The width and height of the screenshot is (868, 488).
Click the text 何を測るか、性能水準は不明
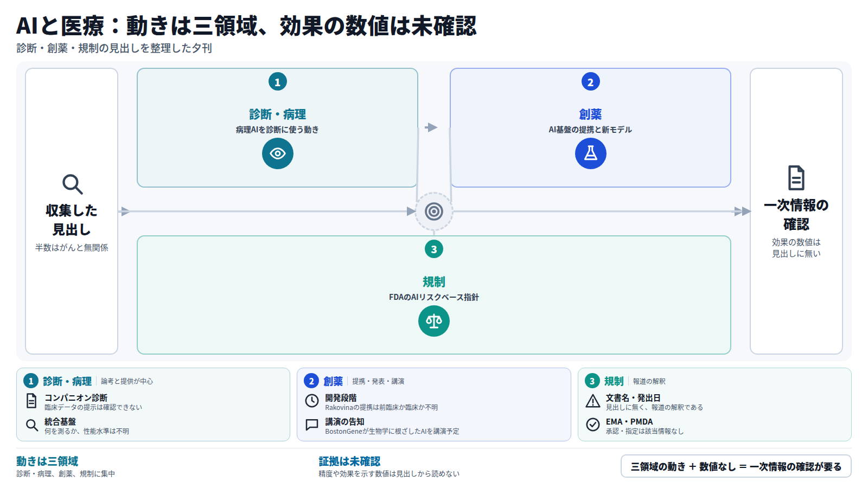tap(87, 431)
